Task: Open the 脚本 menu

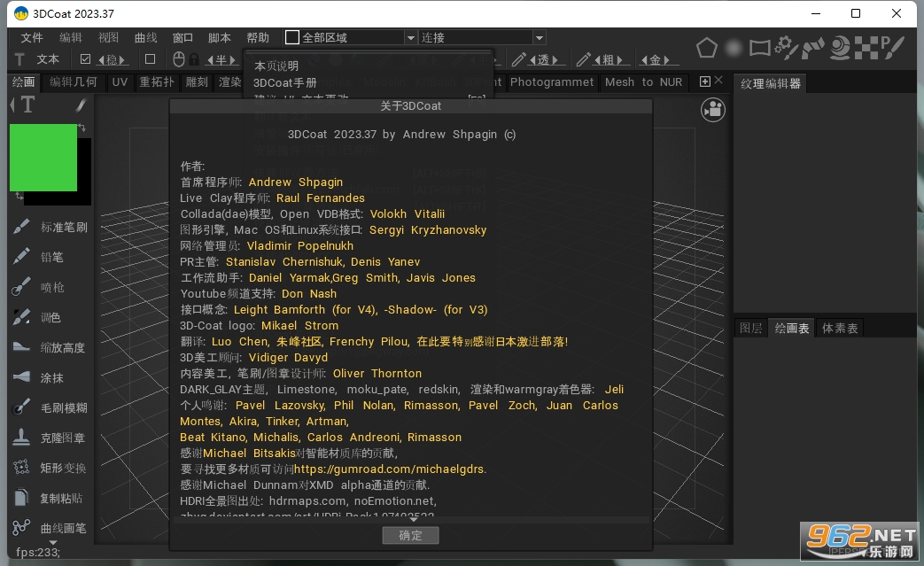Action: coord(219,38)
